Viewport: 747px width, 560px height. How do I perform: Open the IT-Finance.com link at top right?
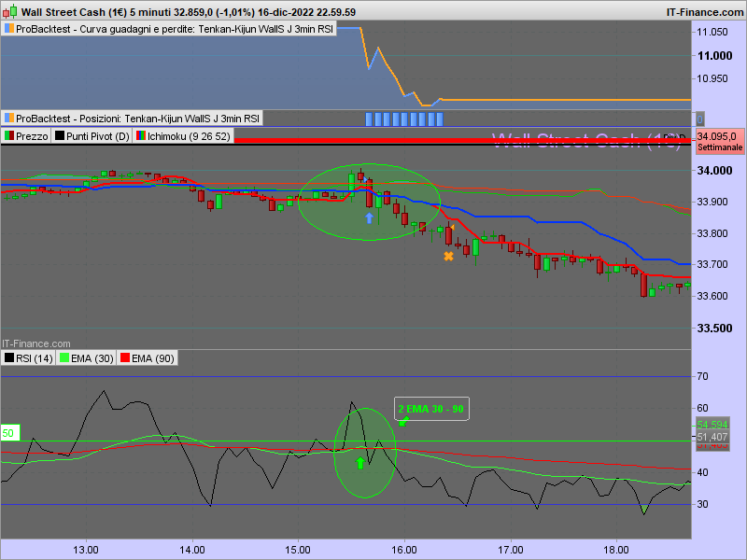705,12
